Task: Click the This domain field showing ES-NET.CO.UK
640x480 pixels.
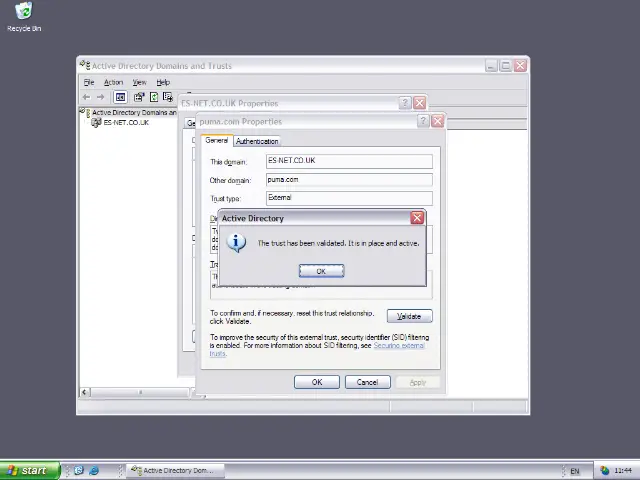Action: [349, 161]
